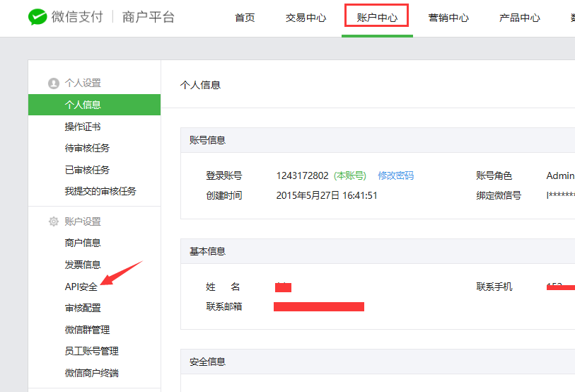Switch to 交易中心 tab
The width and height of the screenshot is (575, 392).
click(306, 18)
